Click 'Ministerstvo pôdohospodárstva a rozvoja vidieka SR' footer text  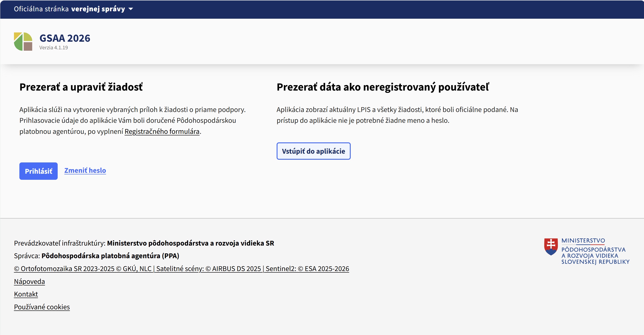pos(191,243)
